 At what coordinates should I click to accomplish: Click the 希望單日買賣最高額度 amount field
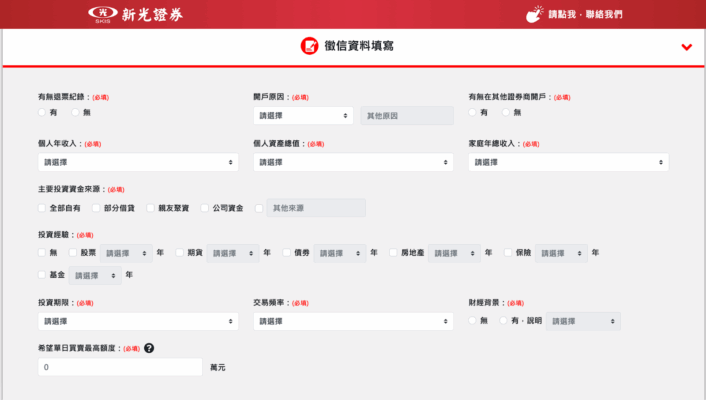click(x=120, y=367)
